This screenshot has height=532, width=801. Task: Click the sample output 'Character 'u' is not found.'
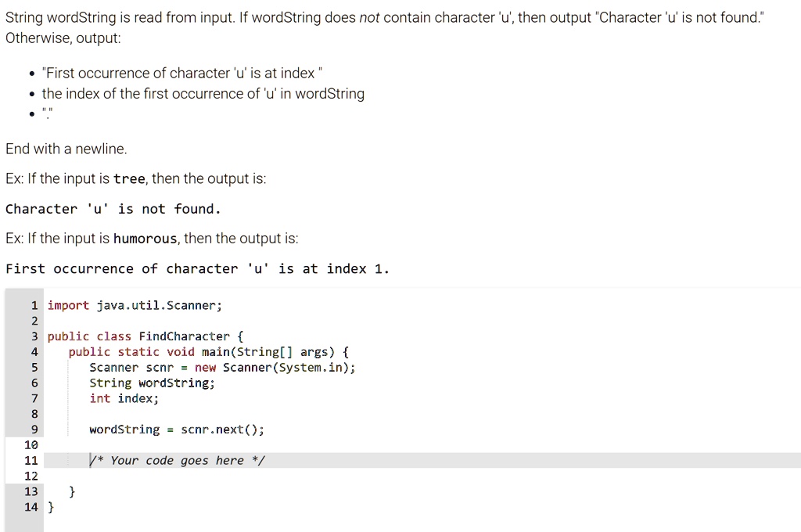coord(113,209)
